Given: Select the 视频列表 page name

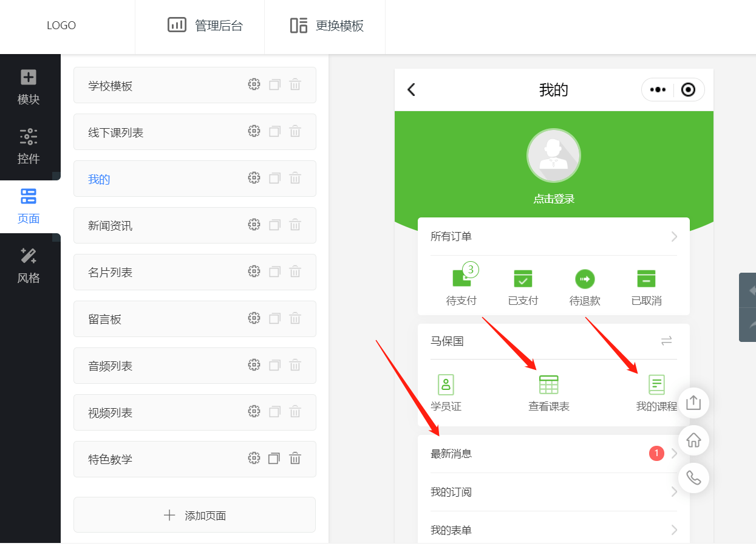Looking at the screenshot, I should [110, 412].
